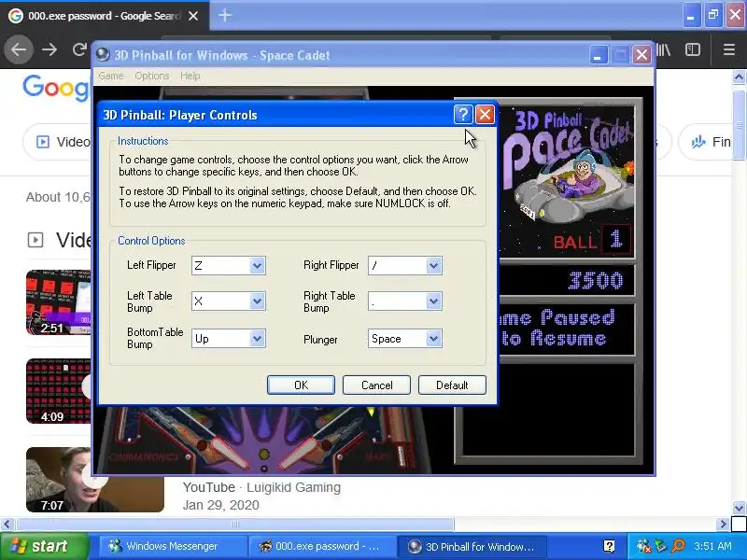Click the BALL 1 counter
The width and height of the screenshot is (747, 560).
pos(592,240)
